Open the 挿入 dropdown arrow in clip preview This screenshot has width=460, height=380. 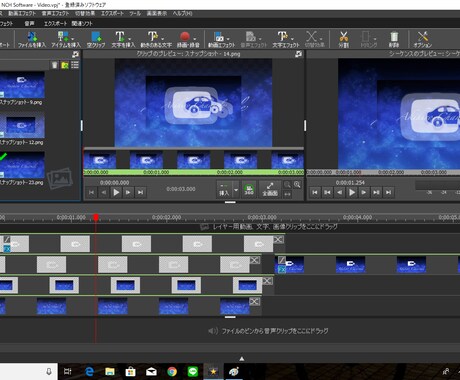[236, 190]
